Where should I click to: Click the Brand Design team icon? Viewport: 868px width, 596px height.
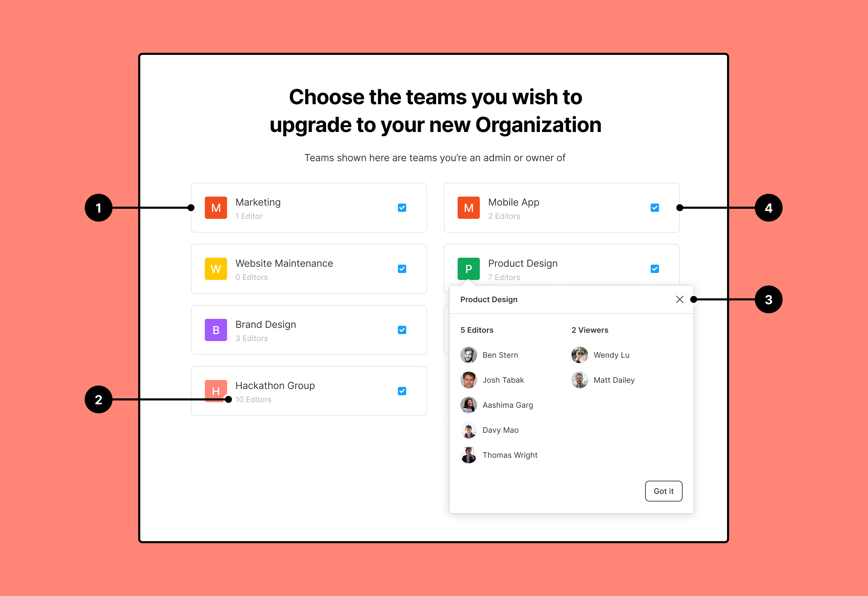pyautogui.click(x=216, y=329)
